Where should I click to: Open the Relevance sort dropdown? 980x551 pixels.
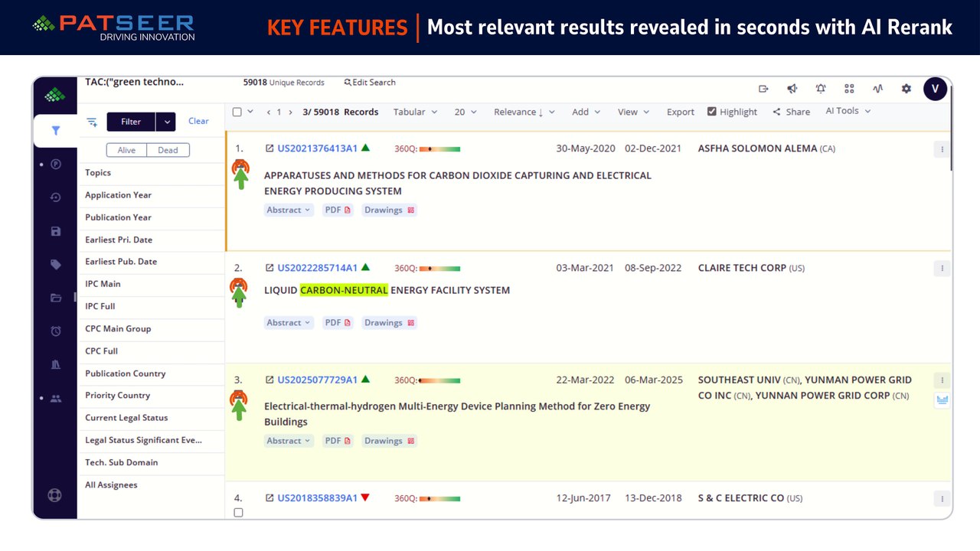(x=524, y=112)
